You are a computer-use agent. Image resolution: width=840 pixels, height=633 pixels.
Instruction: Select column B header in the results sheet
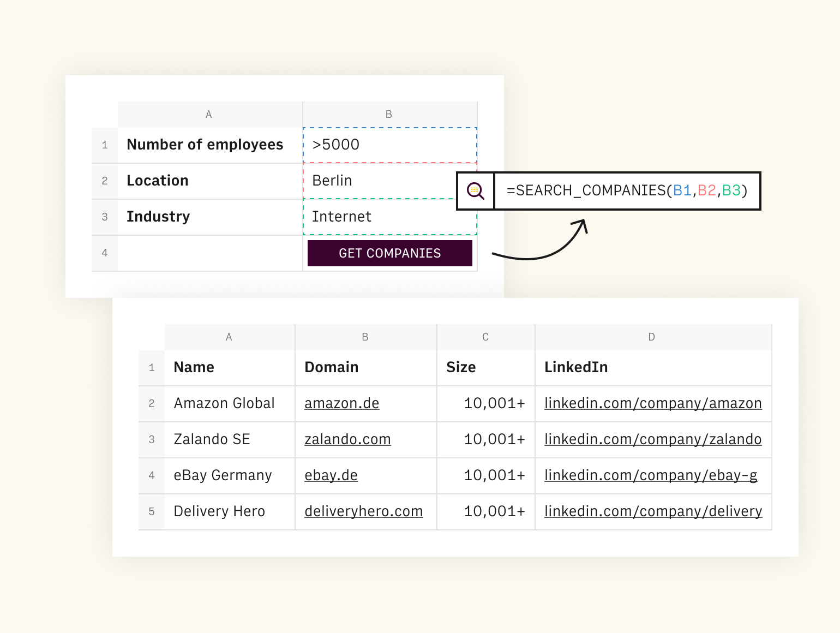[x=366, y=337]
